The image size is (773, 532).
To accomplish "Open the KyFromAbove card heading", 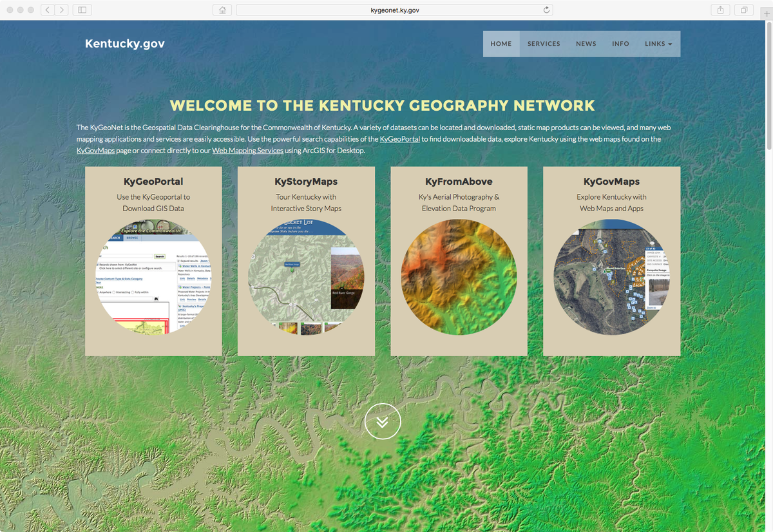I will coord(459,182).
